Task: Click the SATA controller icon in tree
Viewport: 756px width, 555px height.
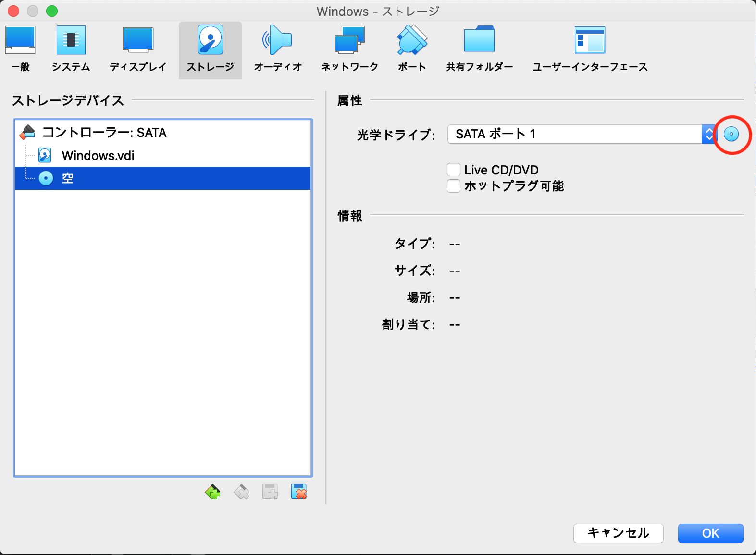Action: (x=27, y=132)
